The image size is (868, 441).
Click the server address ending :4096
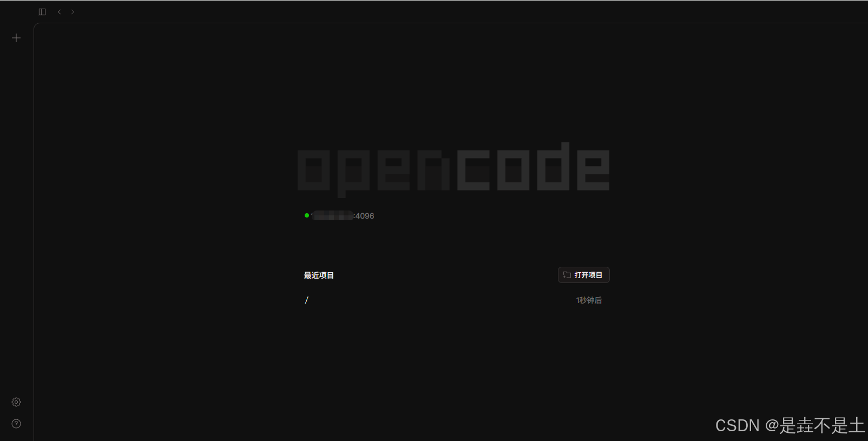(343, 216)
